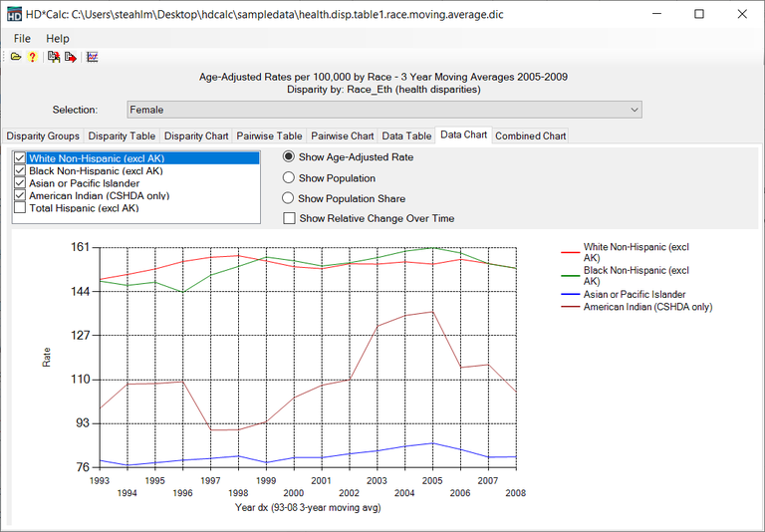Viewport: 765px width, 532px height.
Task: Click the copy data toolbar icon
Action: tap(54, 58)
